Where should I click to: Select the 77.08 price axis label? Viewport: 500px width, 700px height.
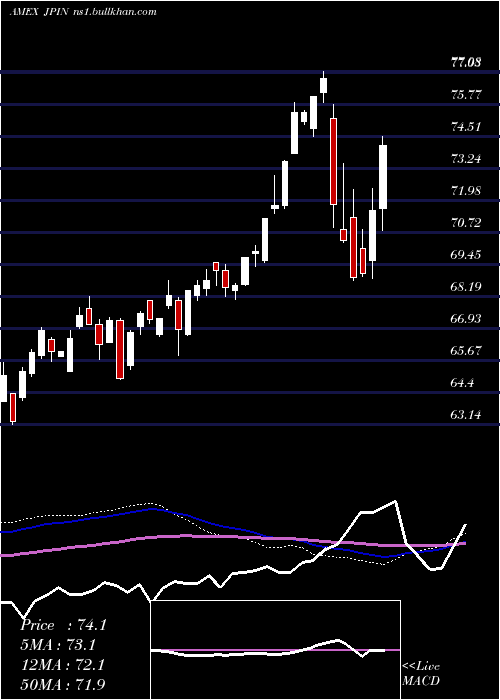coord(466,62)
